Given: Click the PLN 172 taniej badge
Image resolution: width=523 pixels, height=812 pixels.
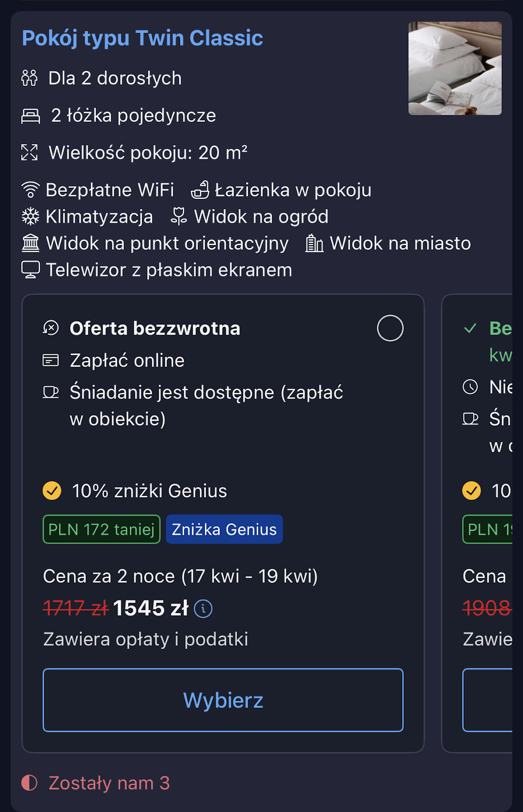Looking at the screenshot, I should coord(101,529).
